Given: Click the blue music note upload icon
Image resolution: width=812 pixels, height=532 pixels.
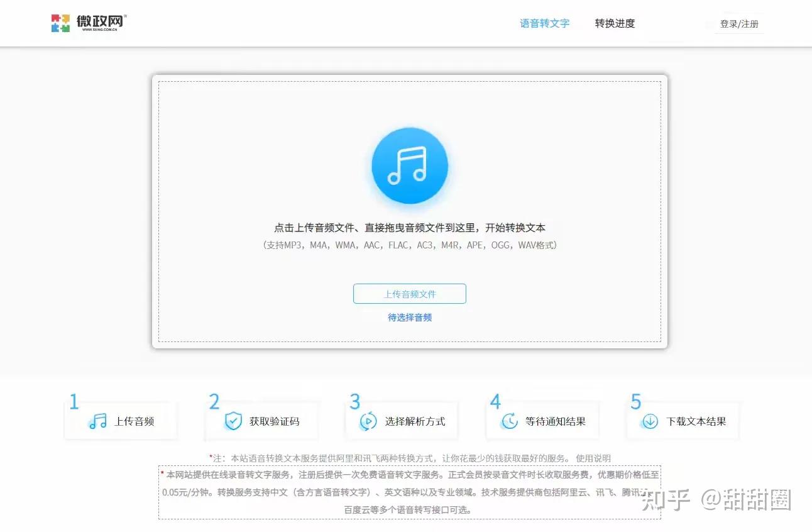Looking at the screenshot, I should click(410, 166).
